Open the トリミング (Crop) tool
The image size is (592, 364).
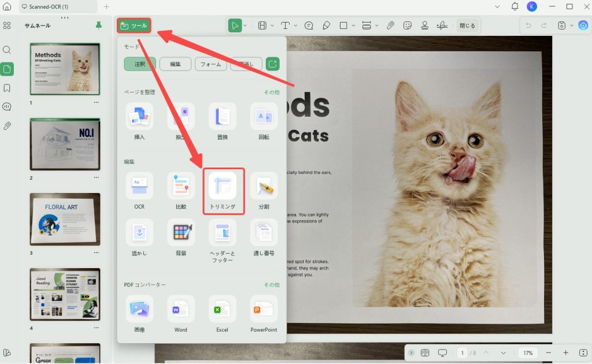coord(224,191)
